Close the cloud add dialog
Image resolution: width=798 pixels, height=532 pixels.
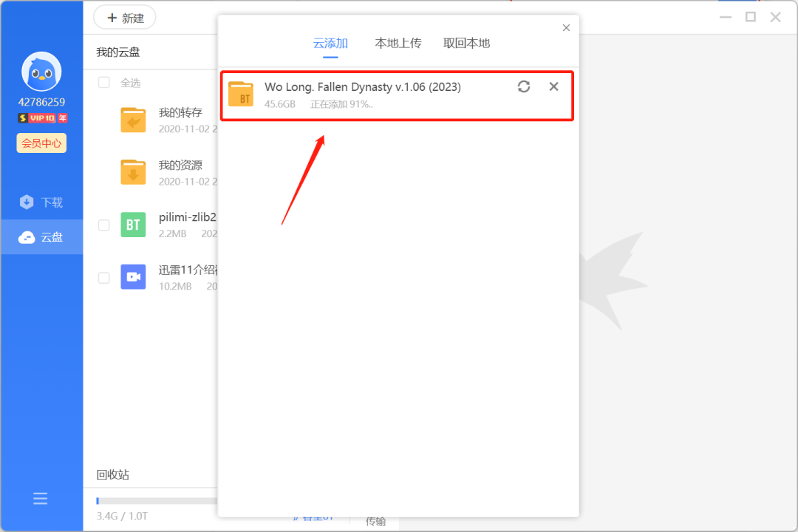click(x=566, y=28)
